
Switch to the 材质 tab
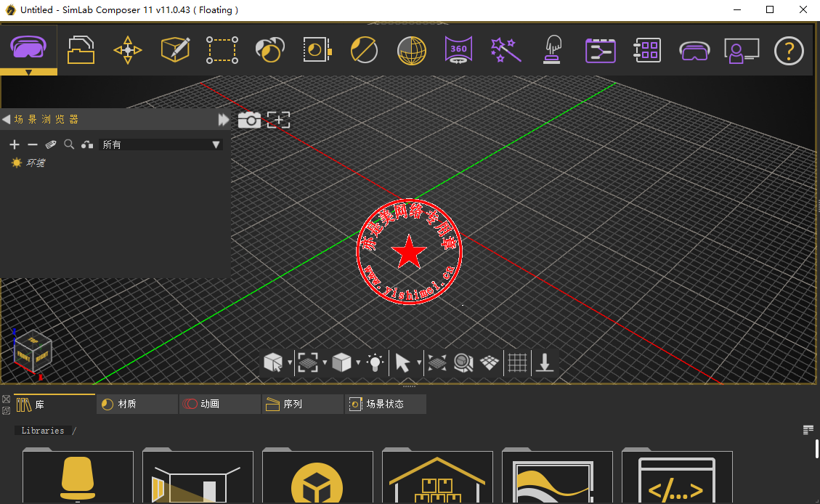click(137, 404)
